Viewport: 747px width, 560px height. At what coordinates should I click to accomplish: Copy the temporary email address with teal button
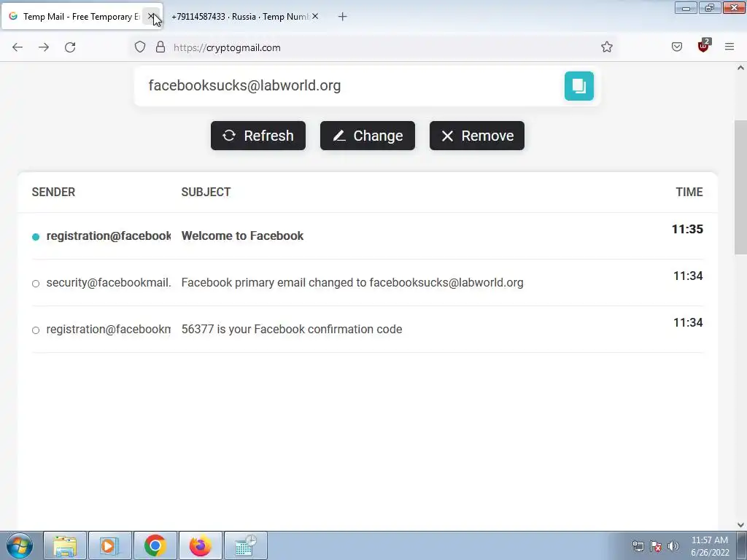(578, 86)
